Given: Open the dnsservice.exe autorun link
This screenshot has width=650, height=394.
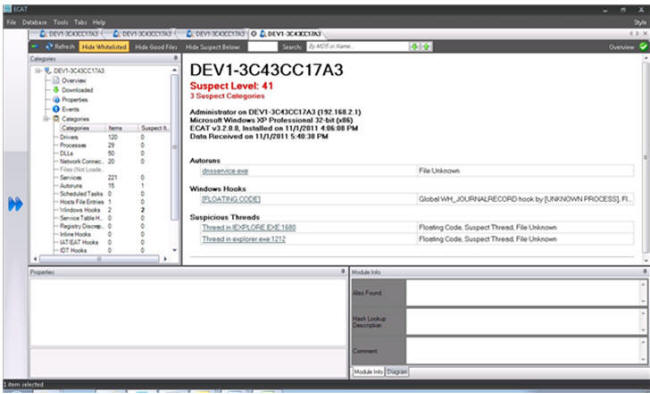Looking at the screenshot, I should 225,171.
